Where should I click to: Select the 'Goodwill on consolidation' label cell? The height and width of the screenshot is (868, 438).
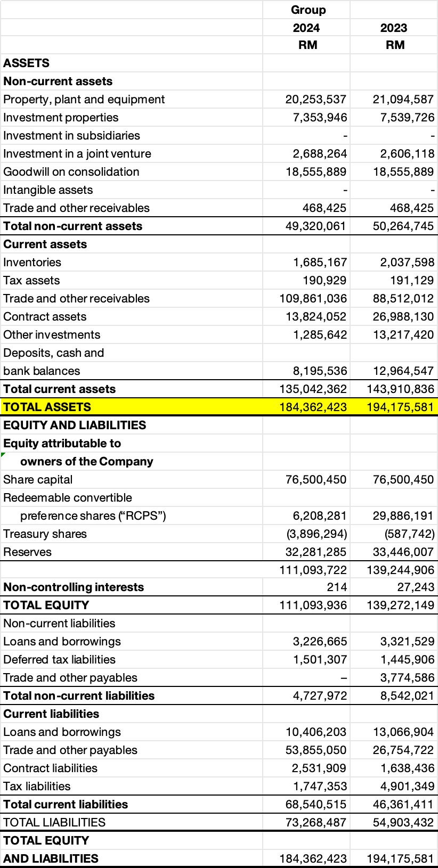(71, 172)
